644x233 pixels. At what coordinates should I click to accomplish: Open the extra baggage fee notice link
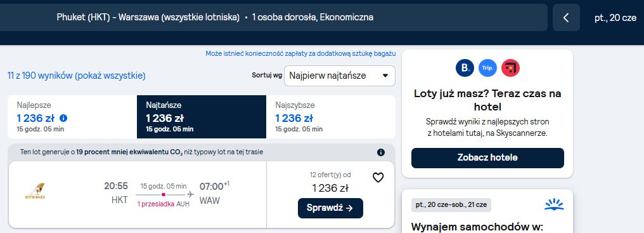pyautogui.click(x=300, y=53)
